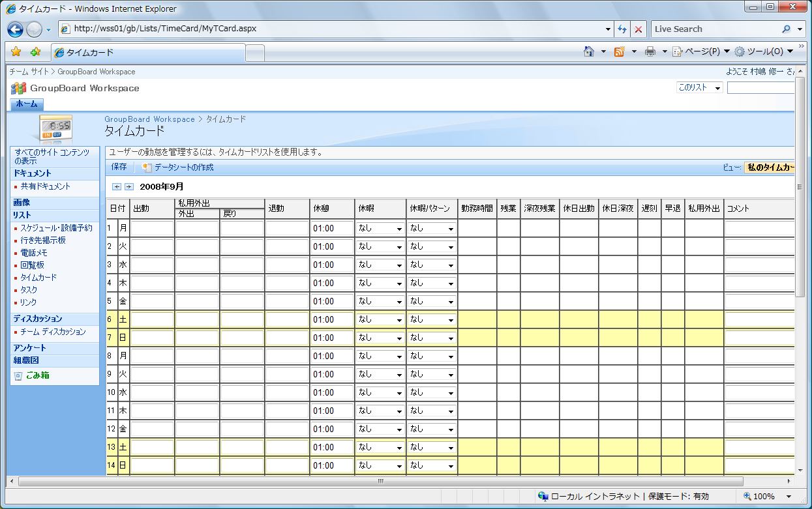Open the スケジュール・設備予約 link
Viewport: 812px width, 509px height.
[x=56, y=228]
